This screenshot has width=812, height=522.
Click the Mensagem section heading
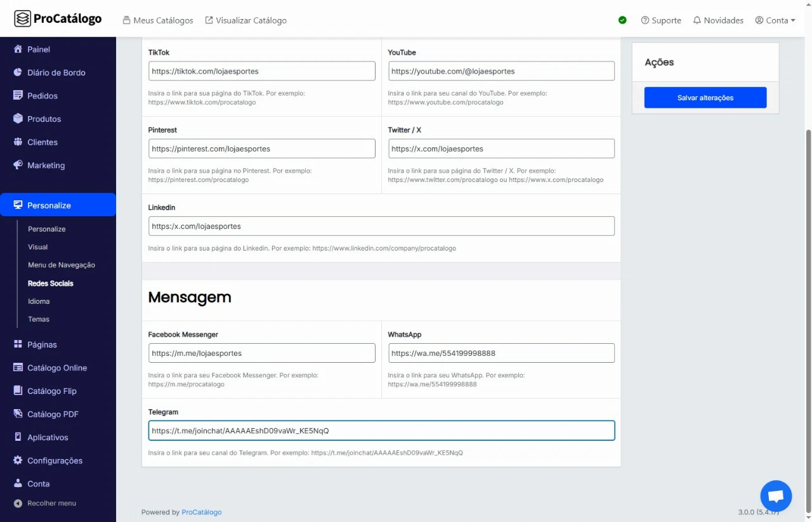[x=190, y=297]
